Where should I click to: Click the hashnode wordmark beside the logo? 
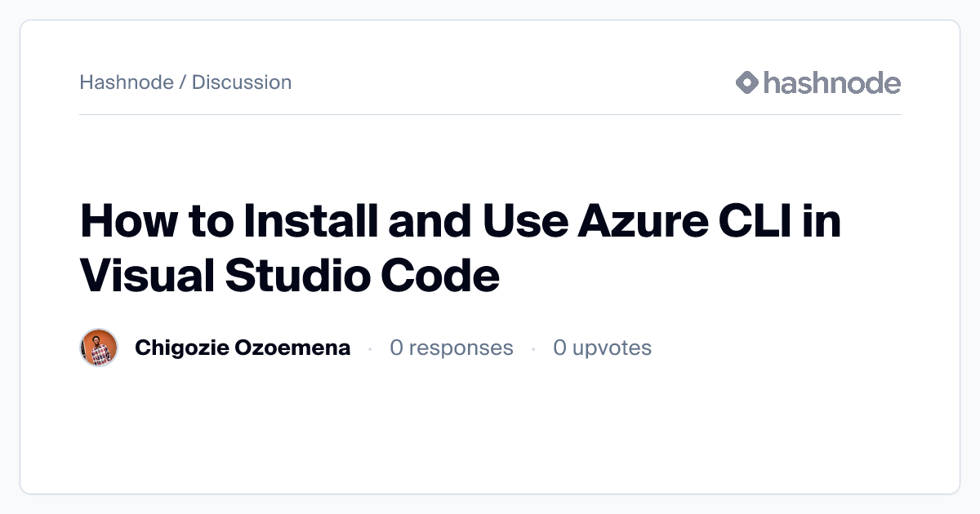(x=831, y=82)
